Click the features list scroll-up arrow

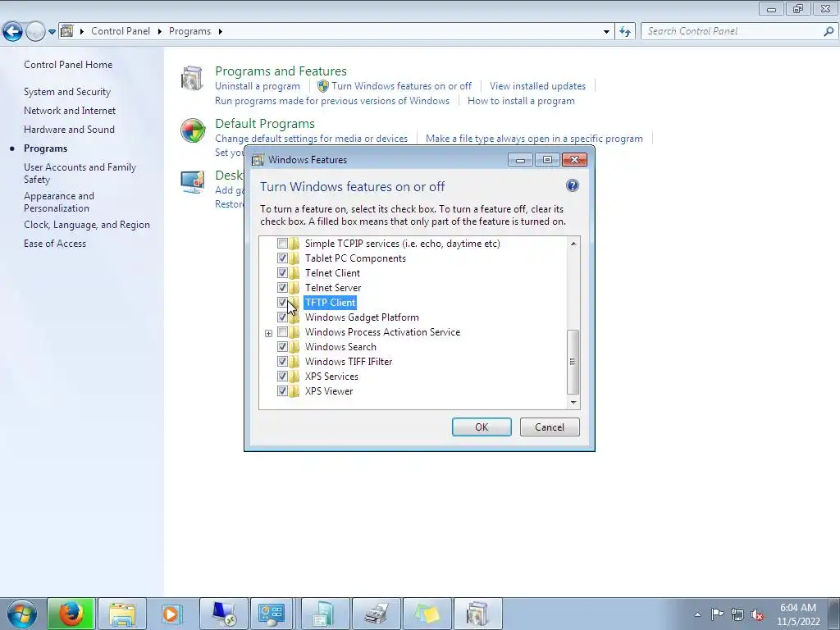pyautogui.click(x=573, y=244)
